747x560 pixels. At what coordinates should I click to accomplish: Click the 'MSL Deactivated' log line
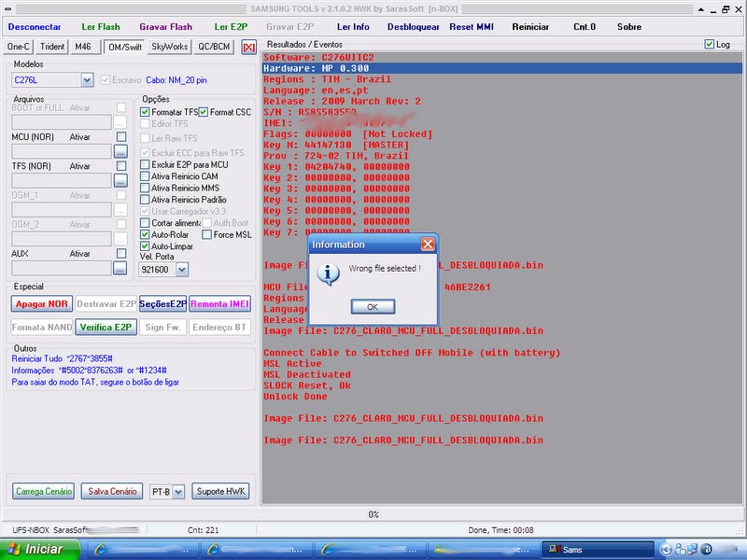307,375
